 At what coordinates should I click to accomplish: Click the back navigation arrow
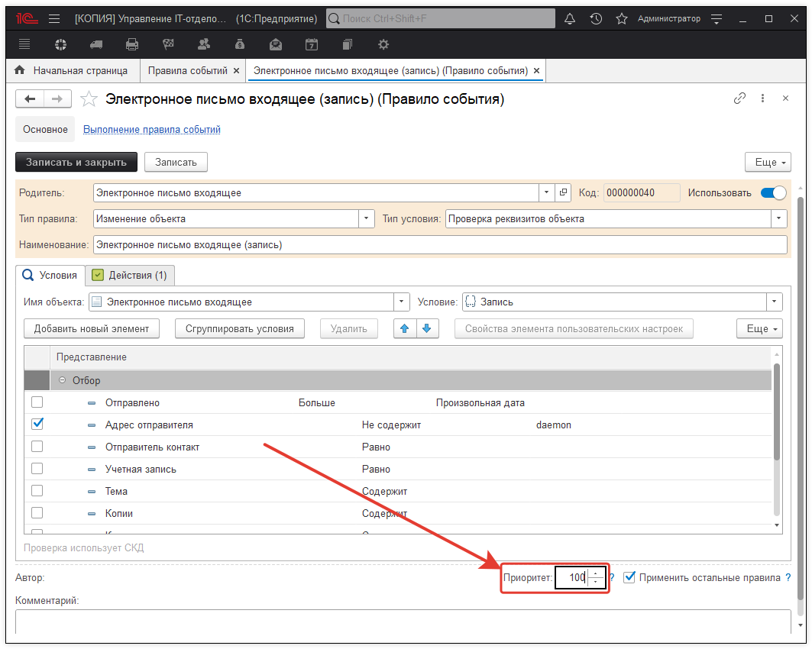pos(31,98)
